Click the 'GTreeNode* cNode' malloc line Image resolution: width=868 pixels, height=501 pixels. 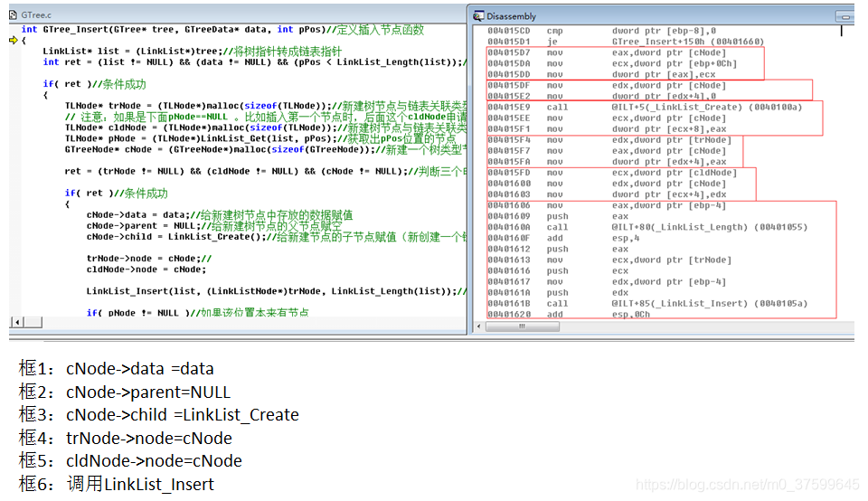[265, 149]
